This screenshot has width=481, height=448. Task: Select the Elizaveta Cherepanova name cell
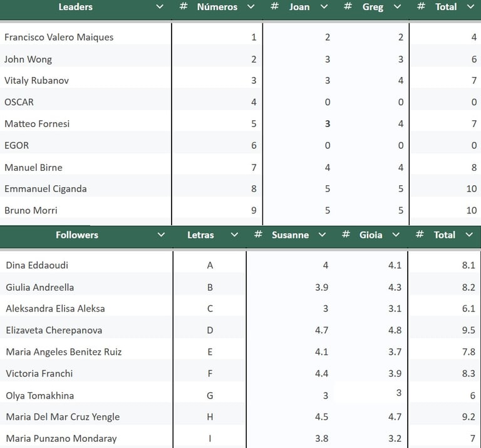point(54,330)
